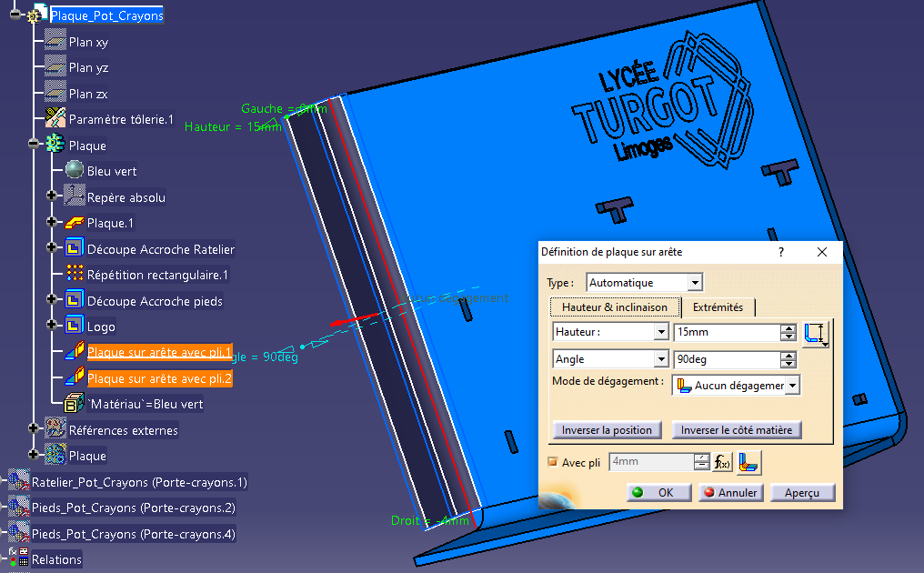Click Inverser la position button
Screen dimensions: 924x573
pyautogui.click(x=607, y=430)
